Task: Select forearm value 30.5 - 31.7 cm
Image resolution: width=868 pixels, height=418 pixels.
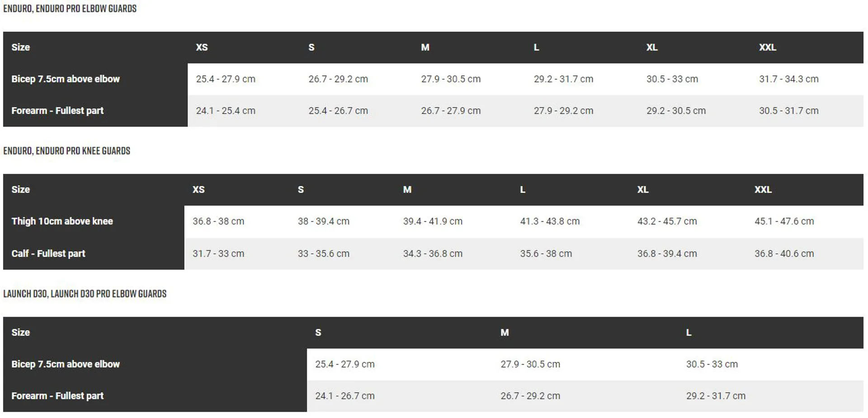Action: pyautogui.click(x=788, y=111)
